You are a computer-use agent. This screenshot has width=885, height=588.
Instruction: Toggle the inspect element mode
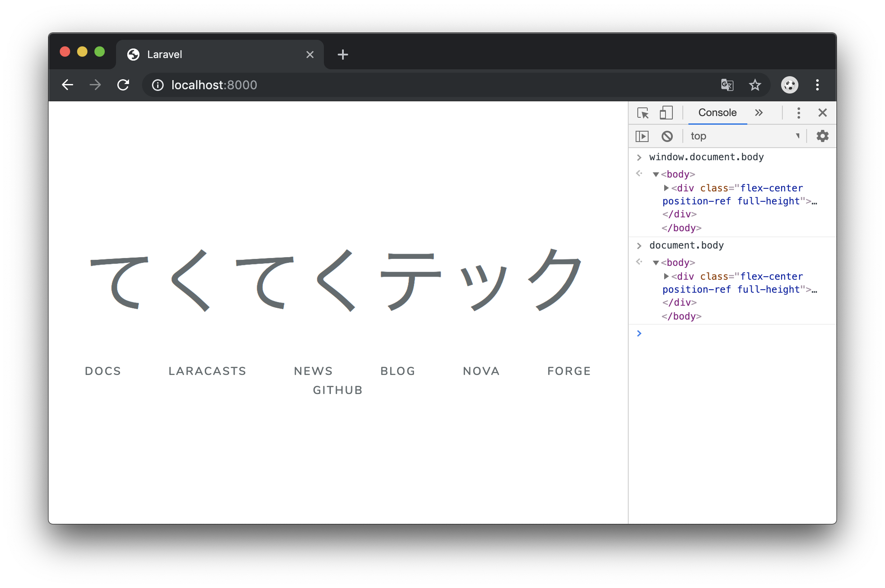[643, 113]
